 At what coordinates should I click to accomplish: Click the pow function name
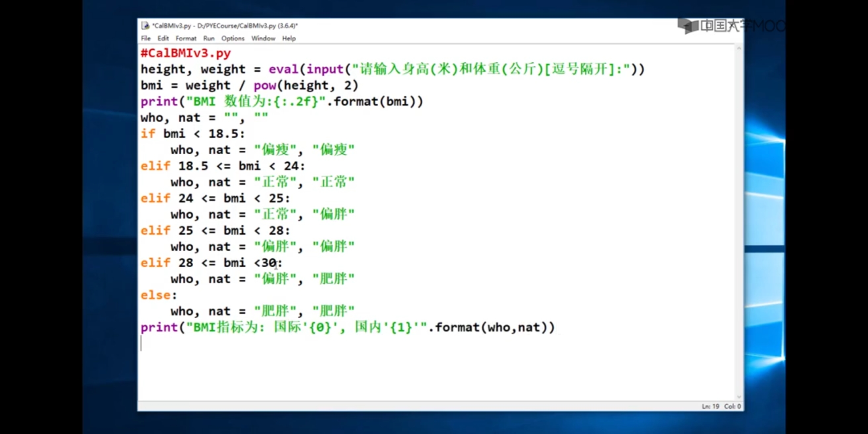click(264, 86)
